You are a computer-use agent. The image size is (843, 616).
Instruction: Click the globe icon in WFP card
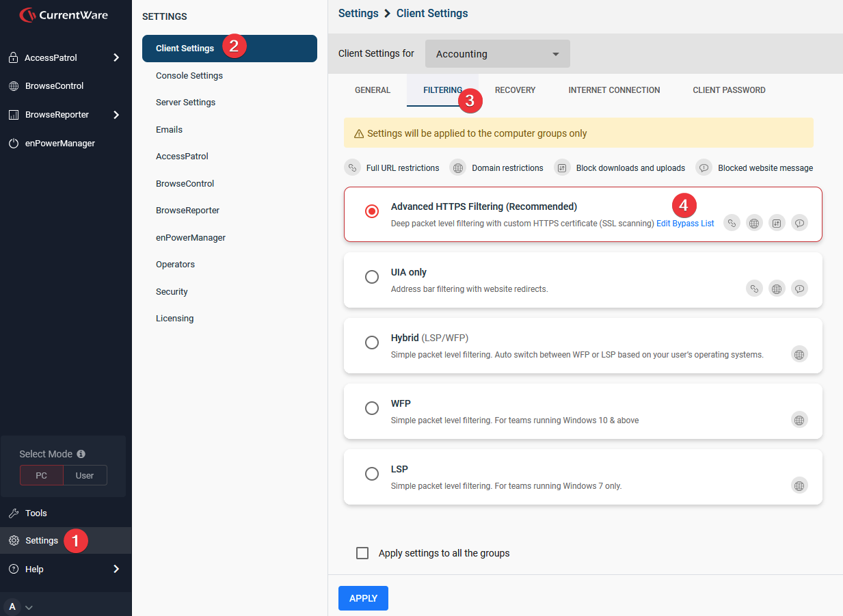tap(799, 420)
